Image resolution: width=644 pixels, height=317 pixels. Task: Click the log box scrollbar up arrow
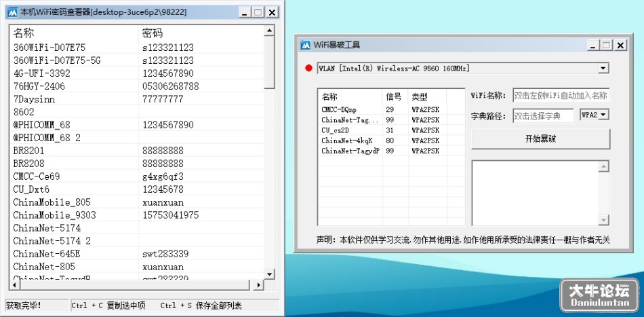click(x=604, y=166)
